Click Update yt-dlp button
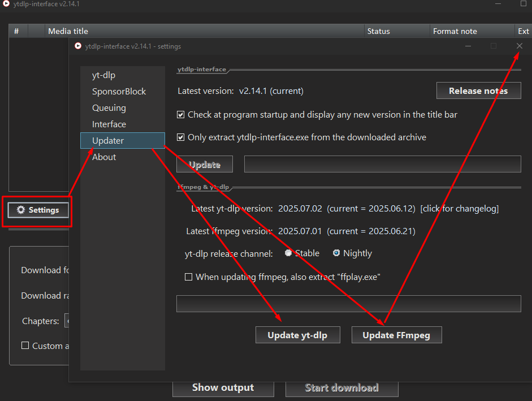The width and height of the screenshot is (532, 401). (x=297, y=335)
